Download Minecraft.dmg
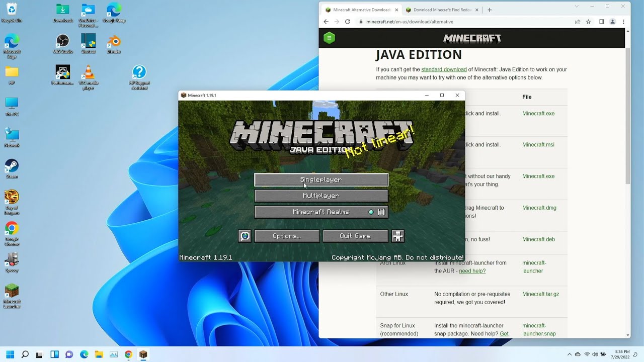The width and height of the screenshot is (644, 362). [539, 208]
